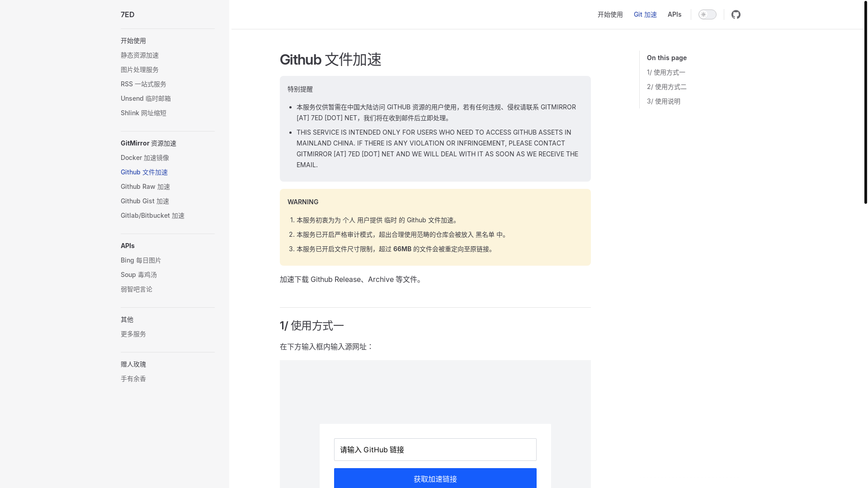868x488 pixels.
Task: Jump to 1/ 使用方式一 in page outline
Action: click(x=666, y=72)
